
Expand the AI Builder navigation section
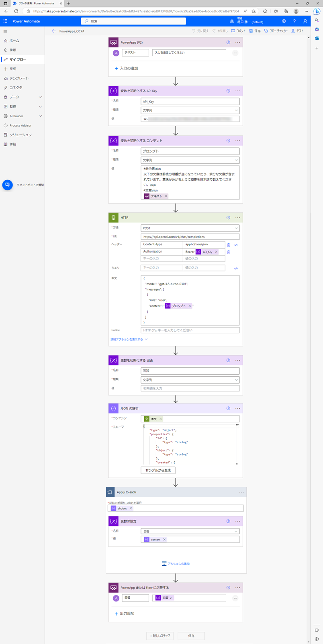point(40,116)
